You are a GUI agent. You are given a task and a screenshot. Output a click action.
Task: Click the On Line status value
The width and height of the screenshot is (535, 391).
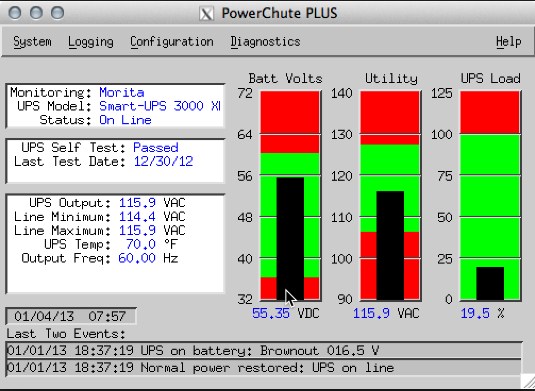(125, 120)
